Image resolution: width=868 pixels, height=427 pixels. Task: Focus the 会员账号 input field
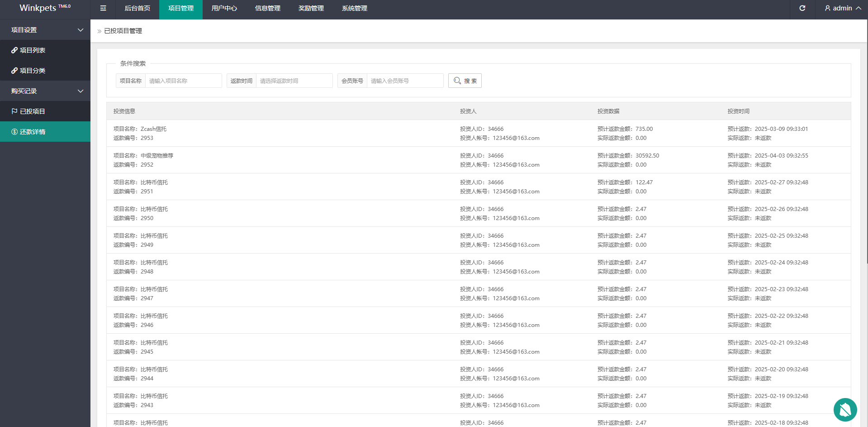click(405, 81)
